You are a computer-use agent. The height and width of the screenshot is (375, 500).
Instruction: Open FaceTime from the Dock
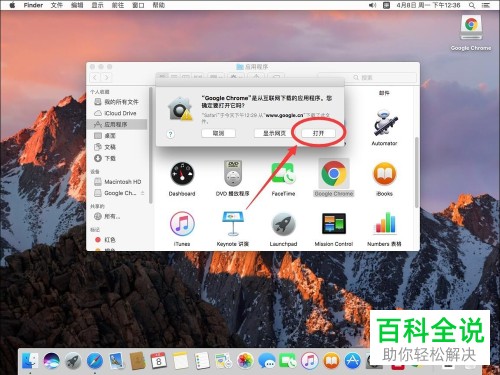pos(288,361)
